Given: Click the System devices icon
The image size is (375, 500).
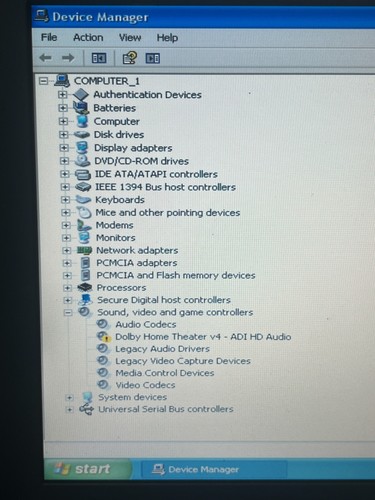Looking at the screenshot, I should point(87,397).
